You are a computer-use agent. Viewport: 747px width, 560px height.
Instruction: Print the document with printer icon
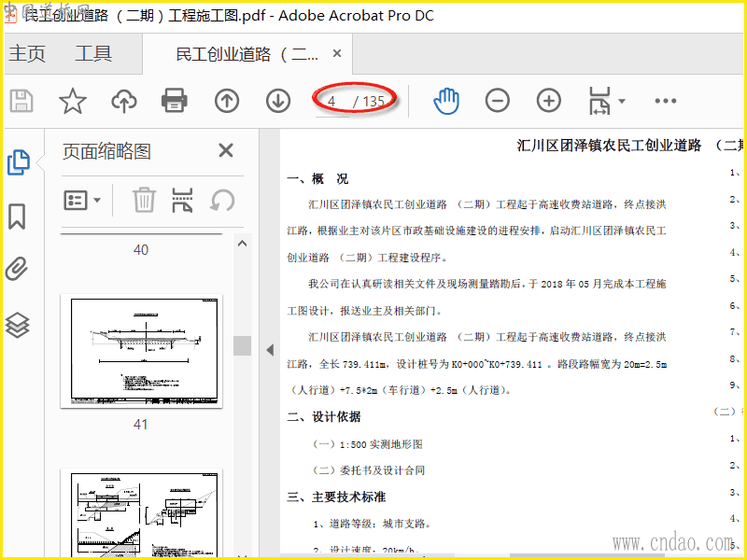(x=175, y=101)
